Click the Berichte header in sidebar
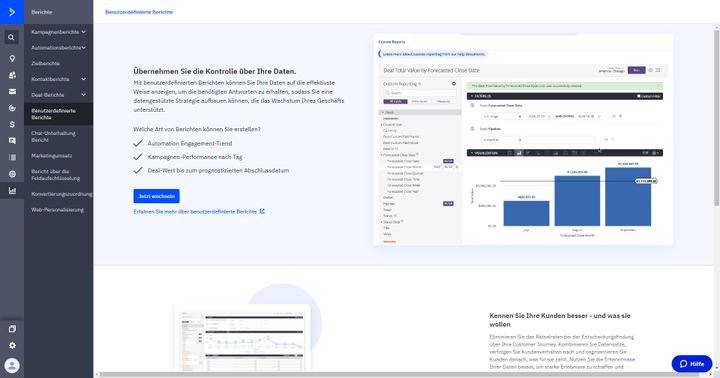This screenshot has height=378, width=720. point(42,12)
